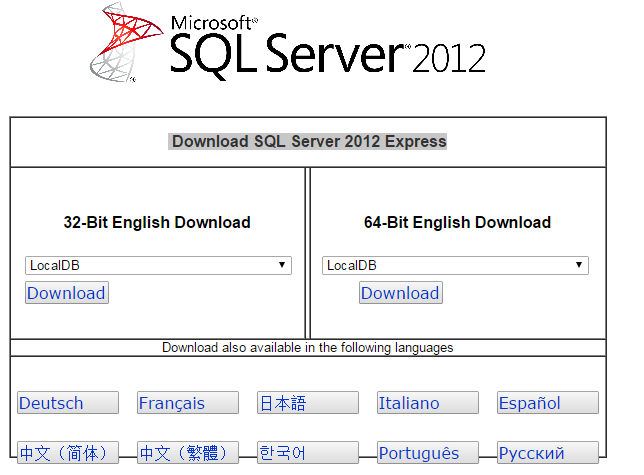Open the 中文（繁體）language download
644x475 pixels.
(188, 453)
